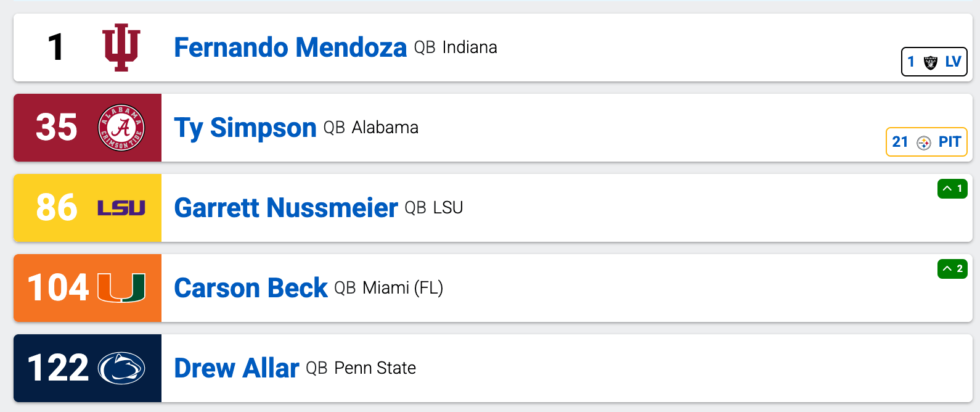Open Fernando Mendoza's player profile
The width and height of the screenshot is (980, 412).
(x=290, y=47)
